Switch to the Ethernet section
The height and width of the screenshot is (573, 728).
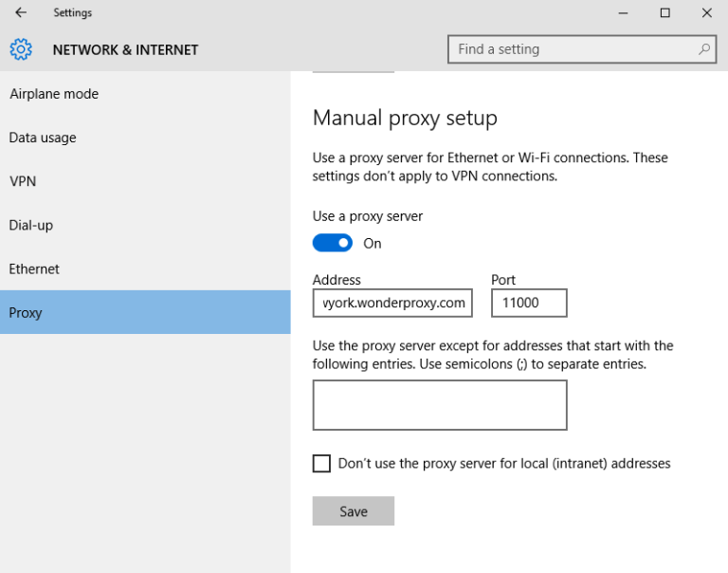34,268
